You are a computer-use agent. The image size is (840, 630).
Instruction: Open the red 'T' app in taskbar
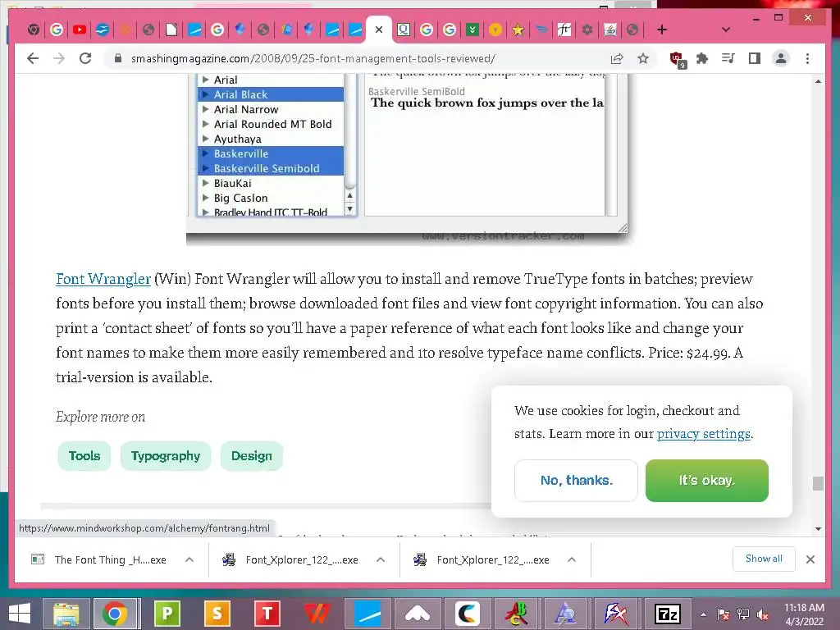(267, 614)
